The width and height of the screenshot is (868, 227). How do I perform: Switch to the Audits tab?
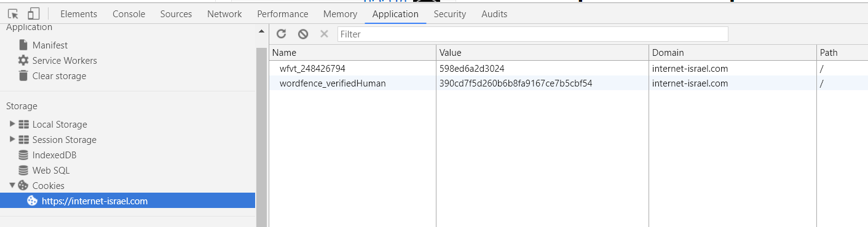pos(494,13)
